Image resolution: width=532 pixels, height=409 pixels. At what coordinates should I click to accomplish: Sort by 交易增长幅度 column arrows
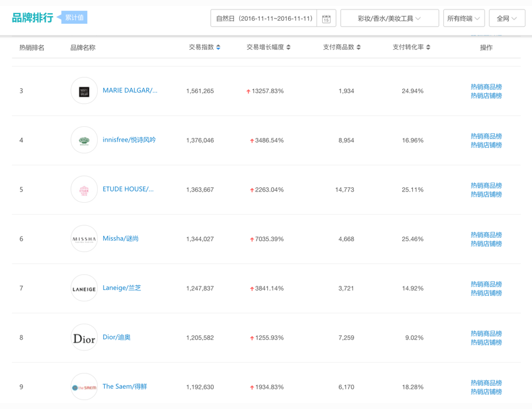[x=289, y=47]
